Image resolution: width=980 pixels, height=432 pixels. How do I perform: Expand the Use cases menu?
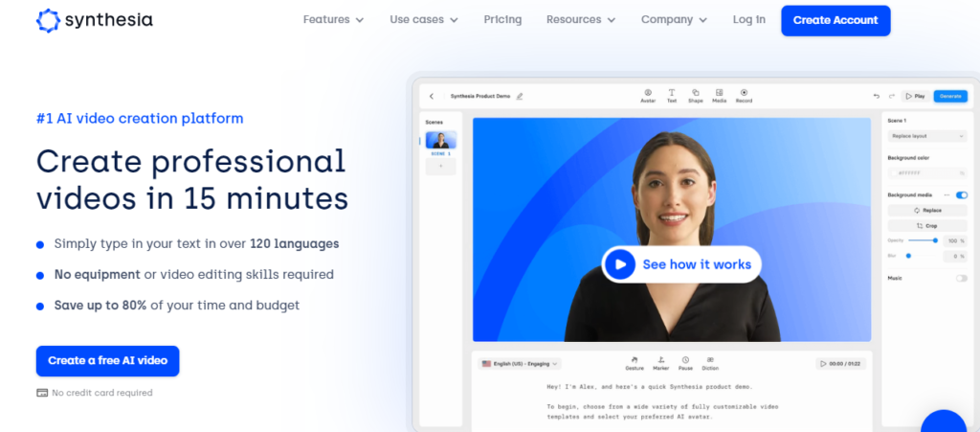424,19
